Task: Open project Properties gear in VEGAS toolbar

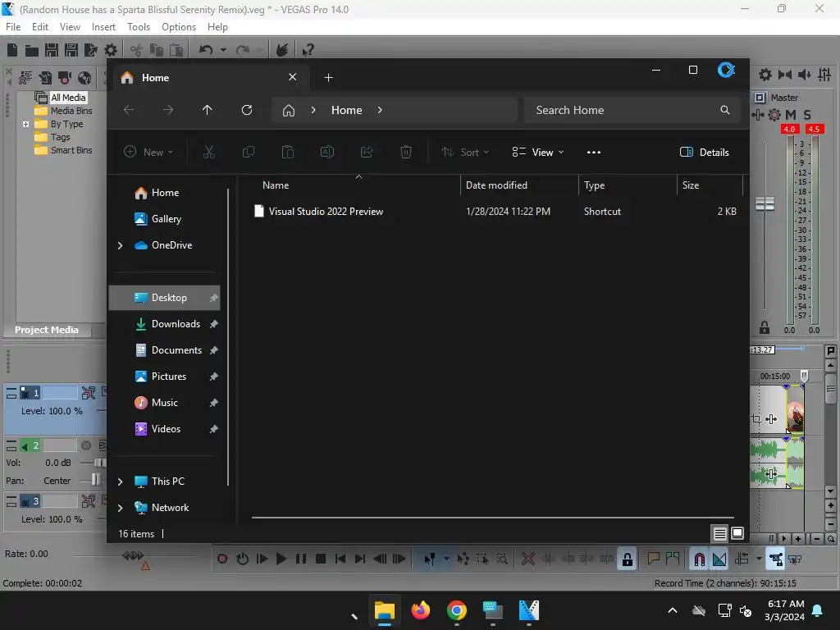Action: (x=111, y=50)
